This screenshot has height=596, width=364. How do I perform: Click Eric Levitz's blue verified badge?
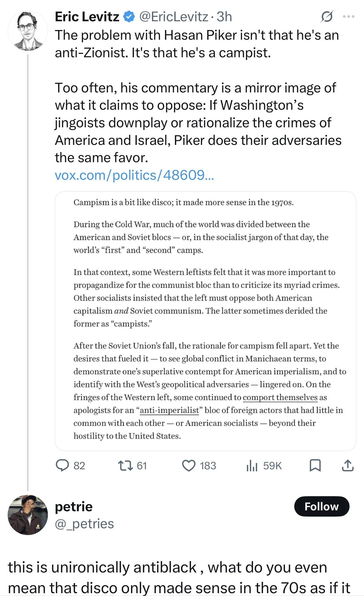click(129, 17)
